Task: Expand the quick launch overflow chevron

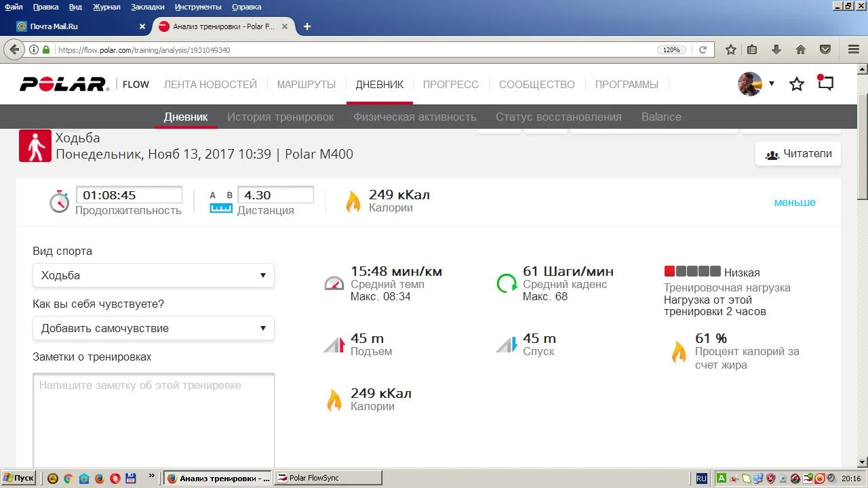Action: [151, 476]
